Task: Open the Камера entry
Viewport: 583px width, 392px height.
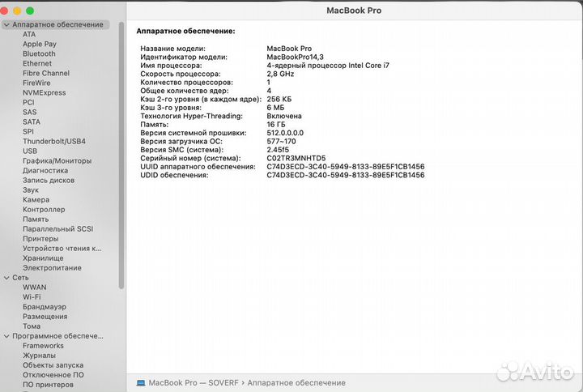Action: (x=36, y=200)
